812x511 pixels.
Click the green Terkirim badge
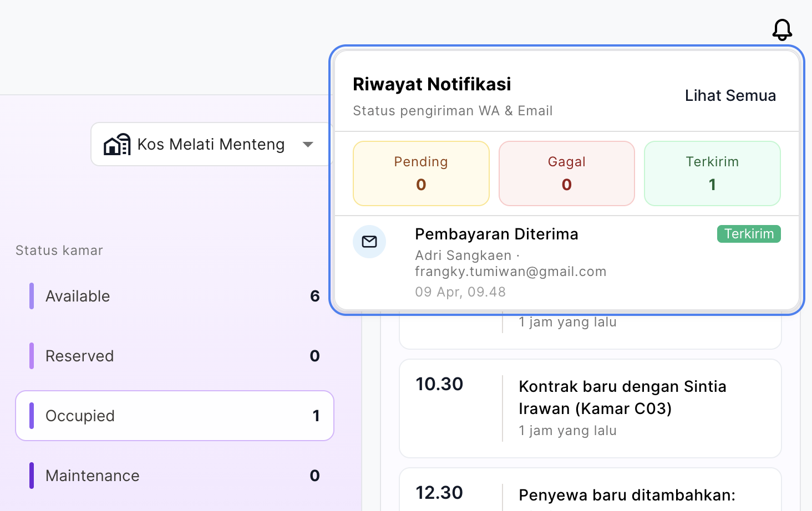click(749, 234)
